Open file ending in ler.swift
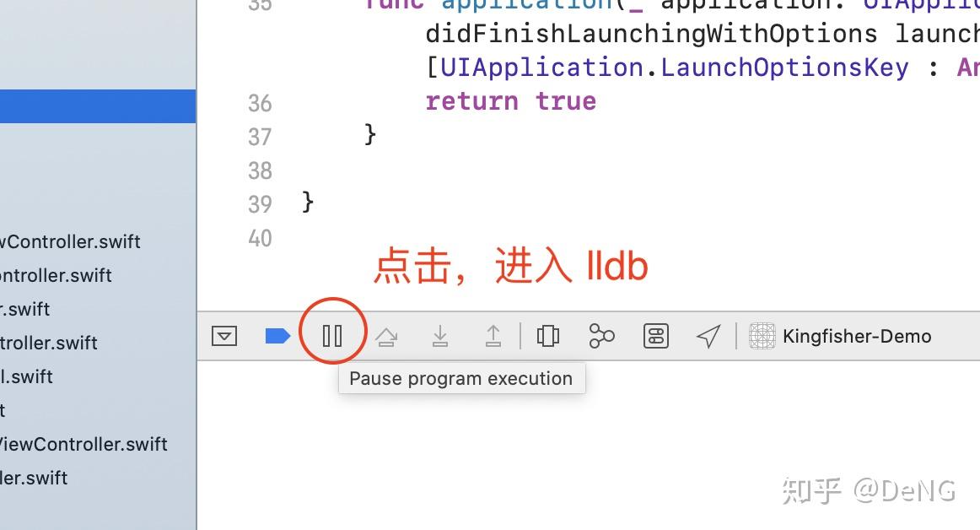 (x=34, y=478)
